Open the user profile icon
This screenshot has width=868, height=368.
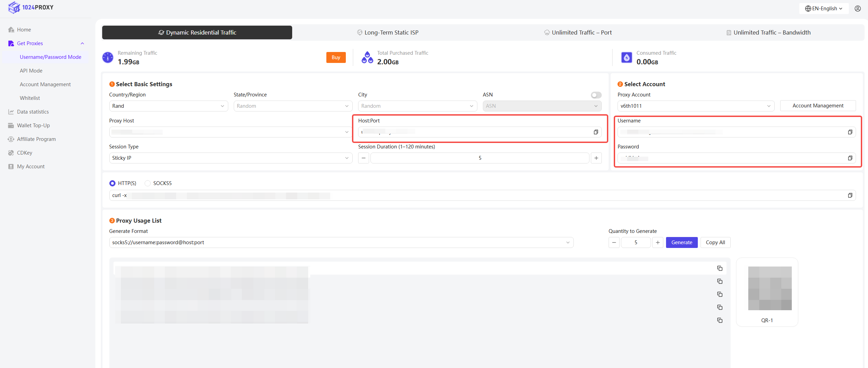pyautogui.click(x=858, y=9)
